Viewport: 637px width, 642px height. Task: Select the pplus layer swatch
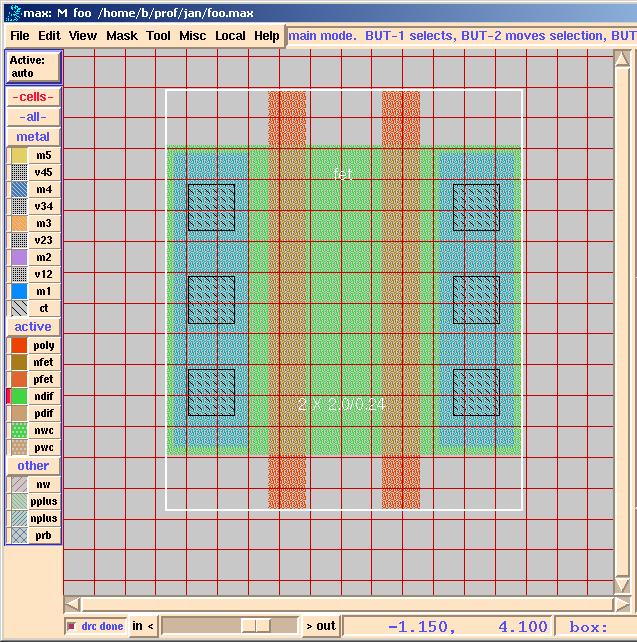pos(19,502)
